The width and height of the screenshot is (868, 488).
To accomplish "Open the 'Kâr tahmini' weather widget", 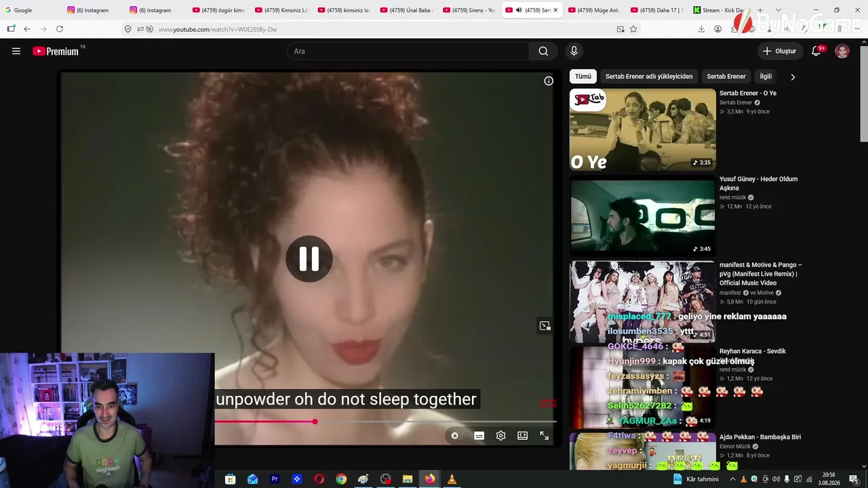I will click(695, 479).
